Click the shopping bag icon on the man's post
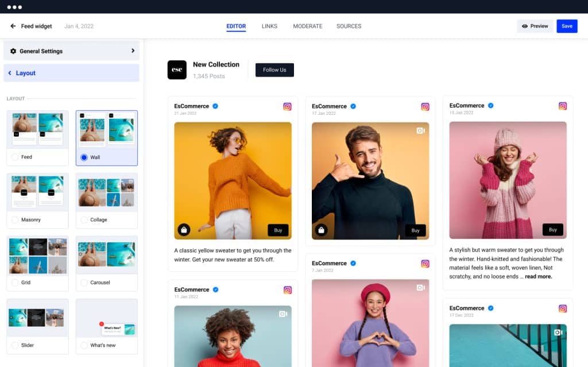 tap(321, 229)
